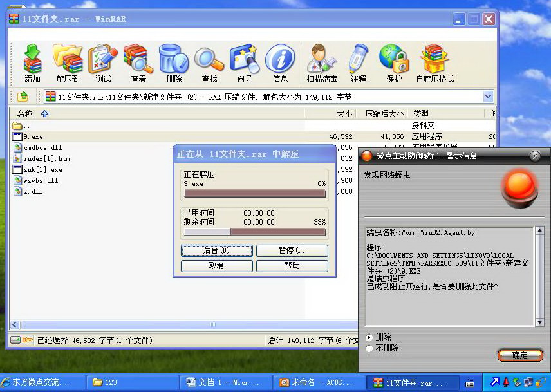Click the 应用程序 type cell of 9.exe

[x=427, y=136]
